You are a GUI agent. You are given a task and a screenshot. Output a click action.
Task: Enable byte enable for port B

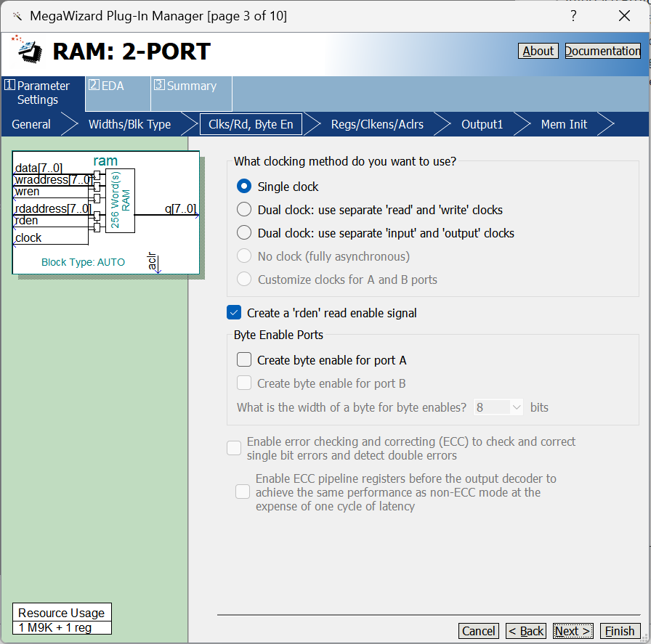(244, 383)
